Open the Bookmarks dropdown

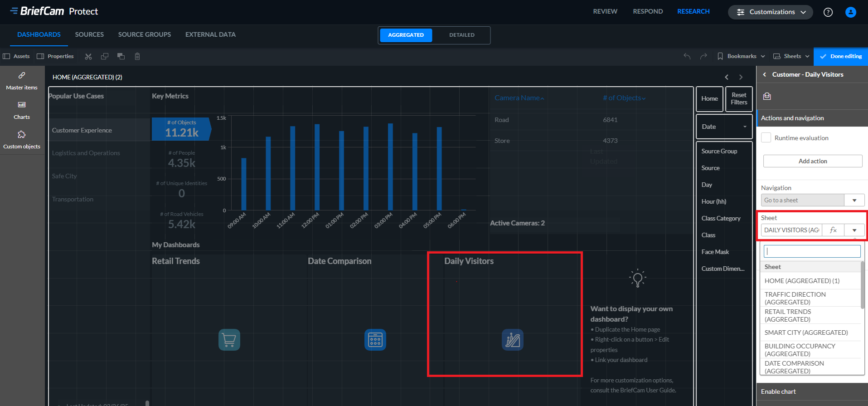742,56
